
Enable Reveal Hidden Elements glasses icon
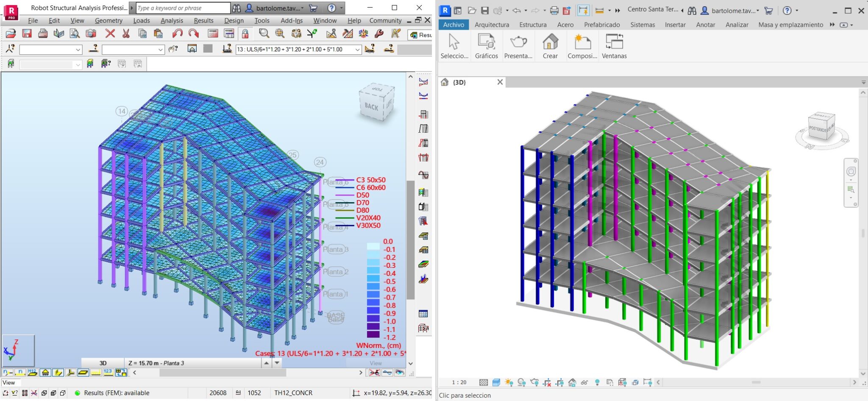584,382
